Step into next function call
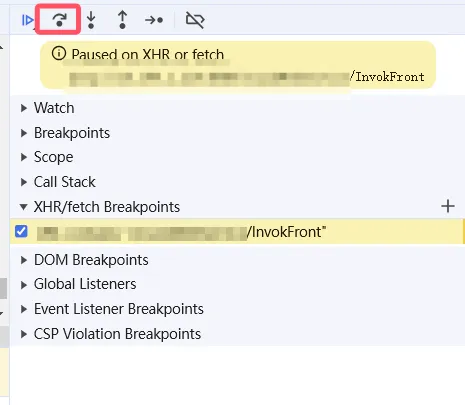Screen dimensions: 465x405 point(91,20)
